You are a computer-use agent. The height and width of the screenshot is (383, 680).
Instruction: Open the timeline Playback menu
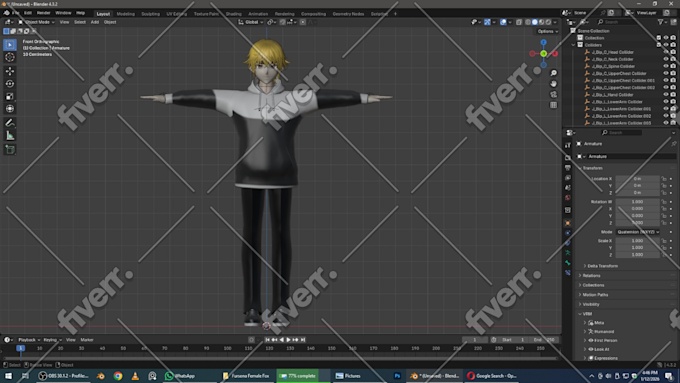[x=29, y=340]
